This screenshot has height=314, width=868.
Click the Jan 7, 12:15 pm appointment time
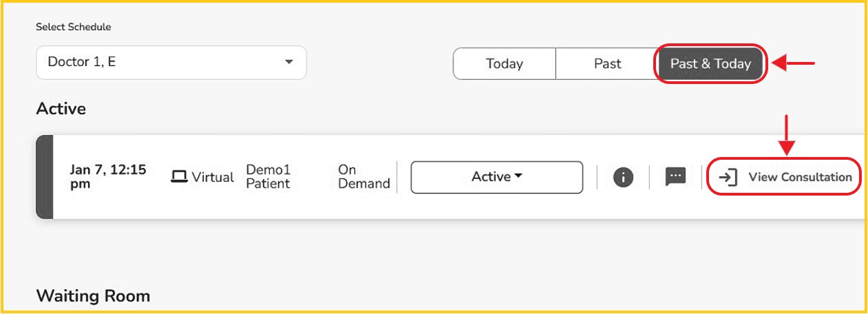(108, 176)
